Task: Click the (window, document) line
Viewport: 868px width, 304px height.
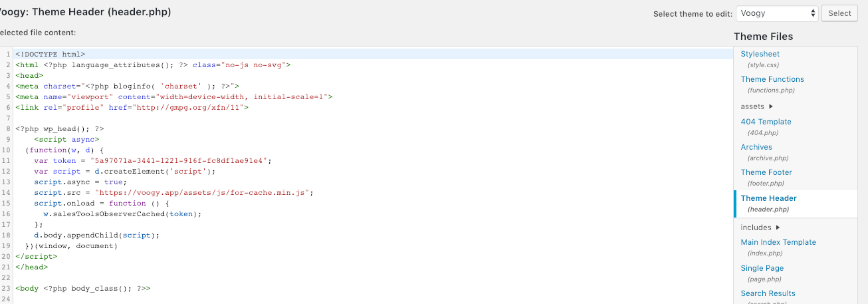Action: coord(71,245)
